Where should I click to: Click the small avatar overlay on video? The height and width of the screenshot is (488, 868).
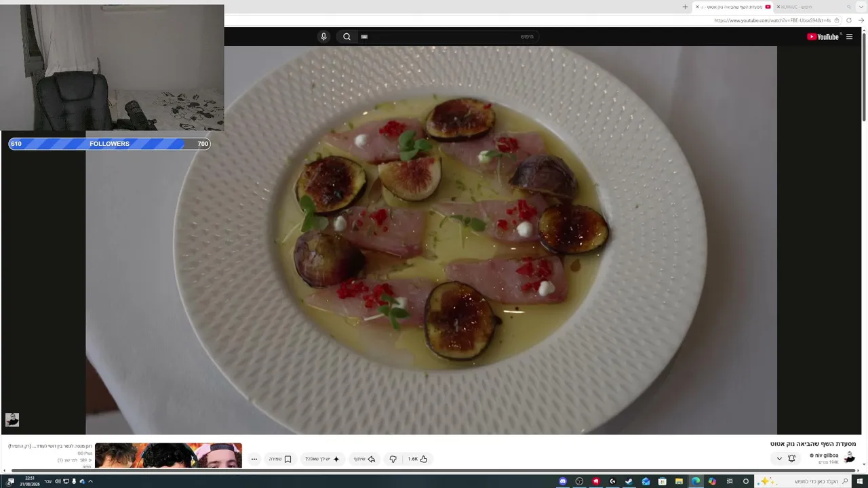[x=12, y=420]
